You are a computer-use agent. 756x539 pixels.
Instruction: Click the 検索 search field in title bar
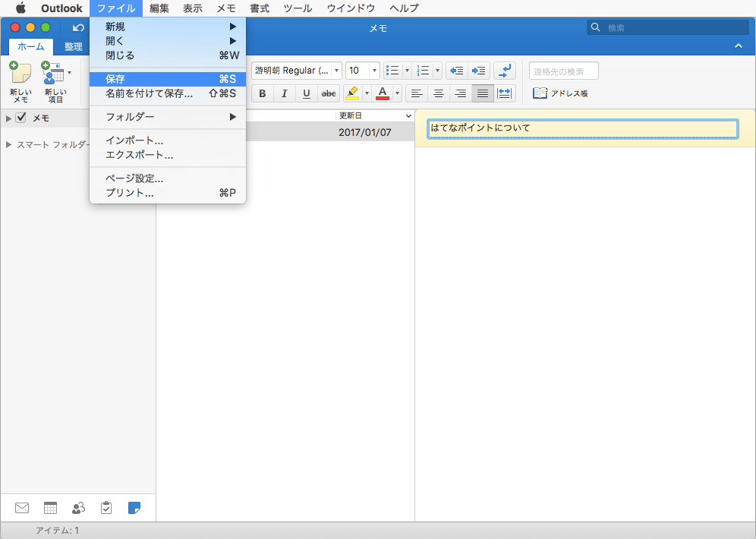coord(668,27)
